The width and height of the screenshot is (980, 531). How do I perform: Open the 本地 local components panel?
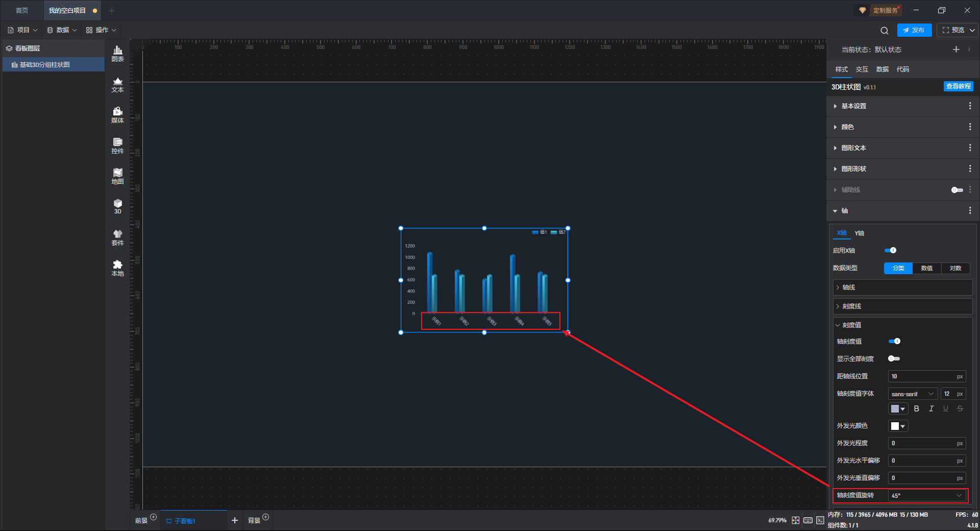click(117, 269)
